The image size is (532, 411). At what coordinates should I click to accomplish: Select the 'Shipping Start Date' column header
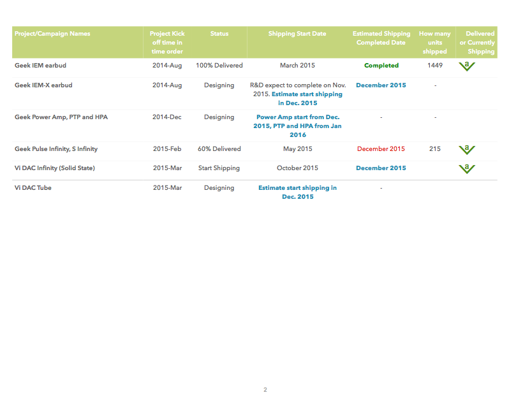pyautogui.click(x=297, y=34)
